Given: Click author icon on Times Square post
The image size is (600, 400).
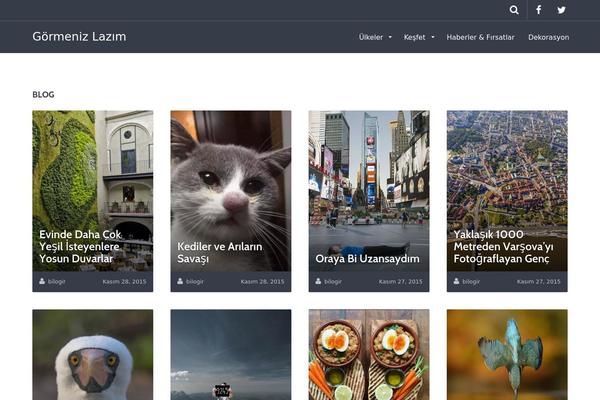Looking at the screenshot, I should coord(318,281).
